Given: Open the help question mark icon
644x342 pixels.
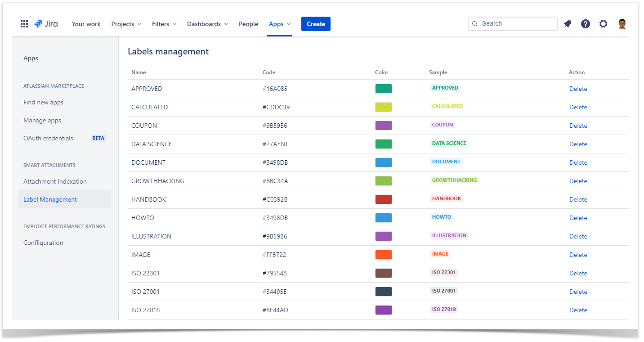Looking at the screenshot, I should (x=585, y=24).
